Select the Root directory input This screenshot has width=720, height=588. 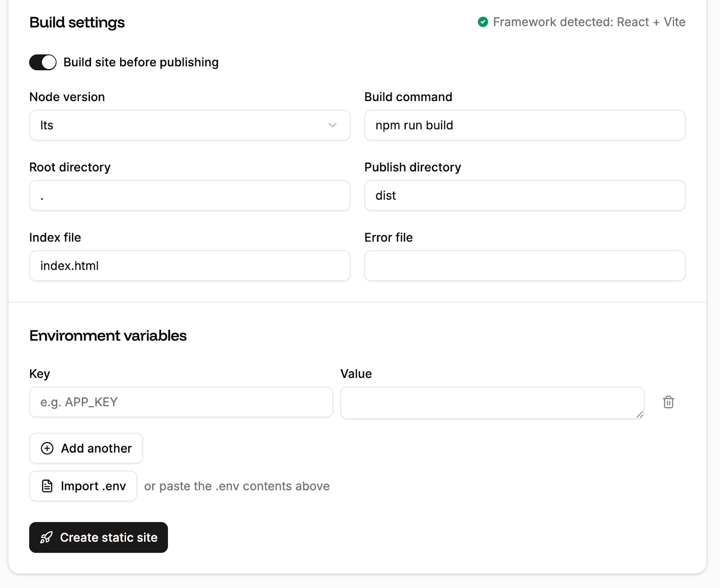[x=189, y=195]
